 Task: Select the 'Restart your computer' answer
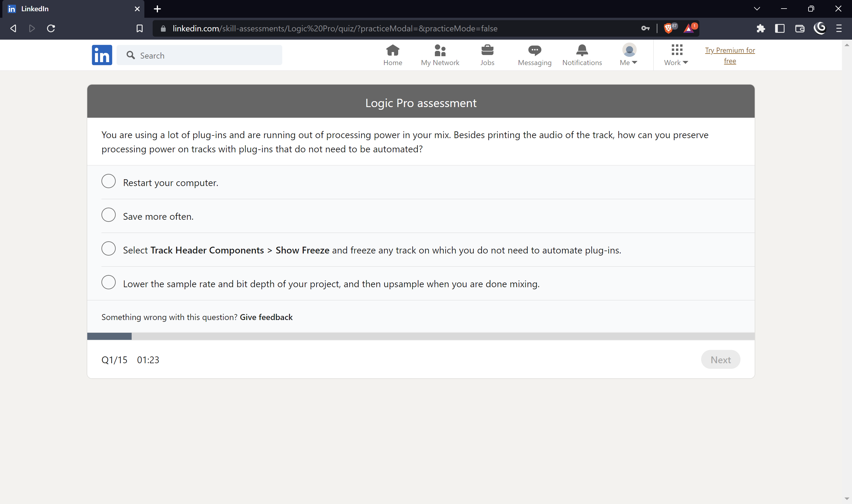pyautogui.click(x=108, y=181)
